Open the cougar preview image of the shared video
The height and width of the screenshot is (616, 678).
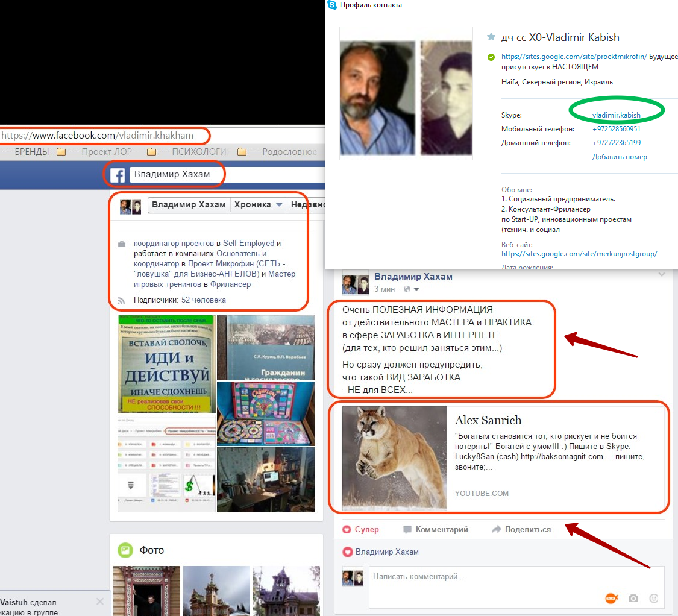click(395, 458)
